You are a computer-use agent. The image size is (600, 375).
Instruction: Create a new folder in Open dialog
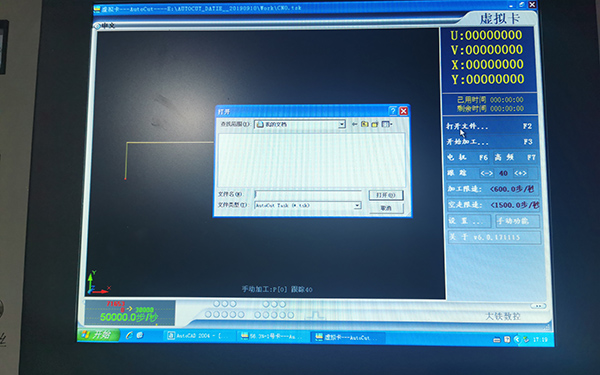pos(375,124)
